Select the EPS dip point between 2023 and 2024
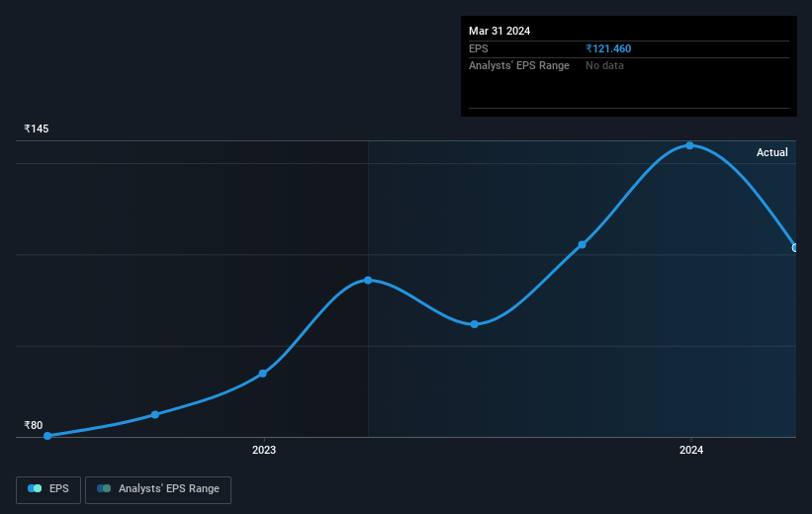The image size is (812, 514). pos(475,324)
